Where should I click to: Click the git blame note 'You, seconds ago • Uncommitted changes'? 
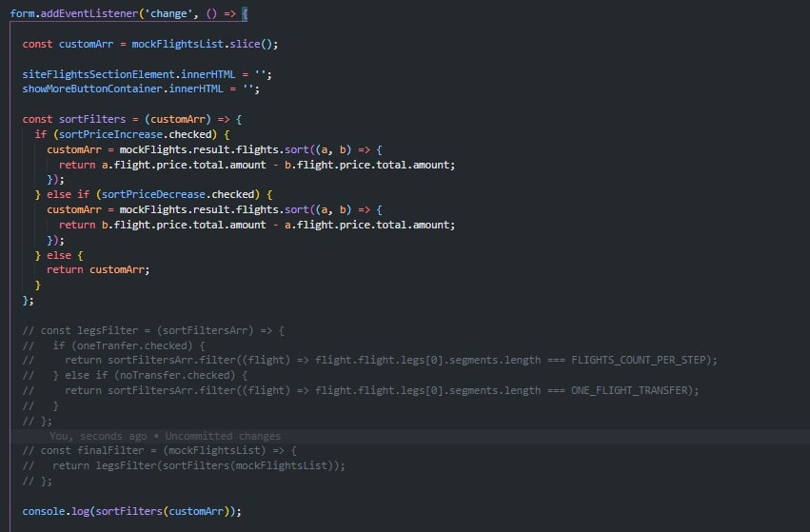pos(166,436)
